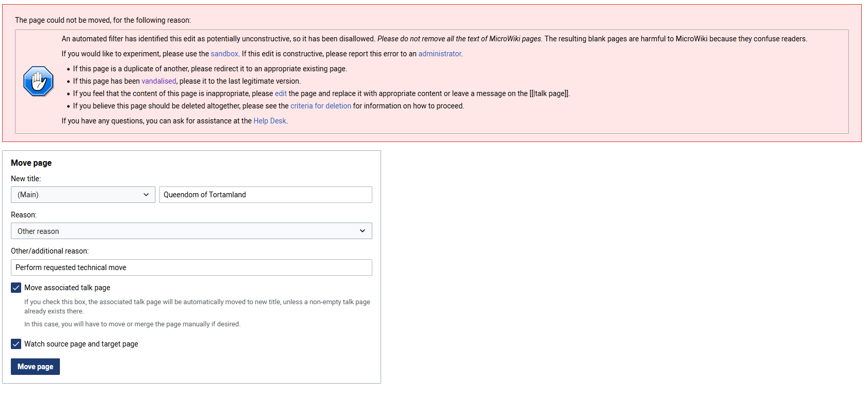
Task: Open criteria for deletion link
Action: [321, 106]
